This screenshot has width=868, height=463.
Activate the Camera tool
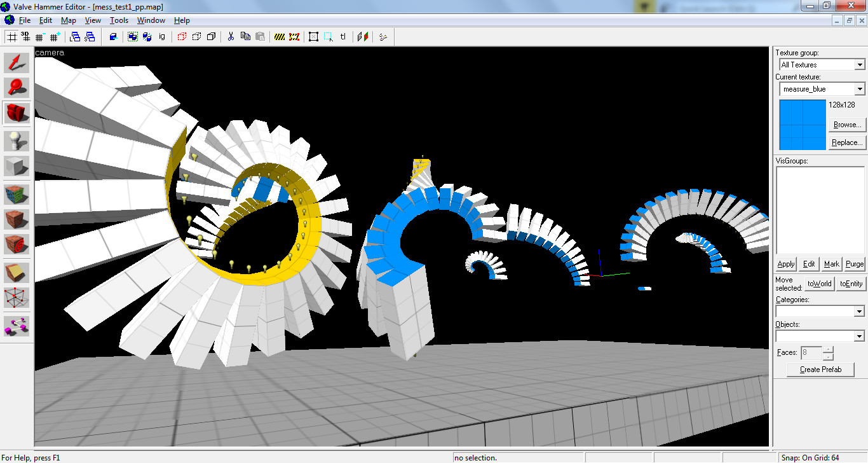click(x=16, y=113)
